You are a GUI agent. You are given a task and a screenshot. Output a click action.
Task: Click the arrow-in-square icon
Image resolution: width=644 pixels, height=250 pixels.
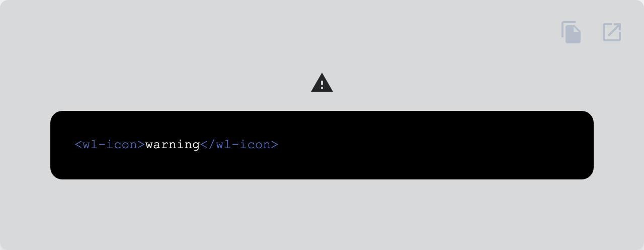point(612,32)
